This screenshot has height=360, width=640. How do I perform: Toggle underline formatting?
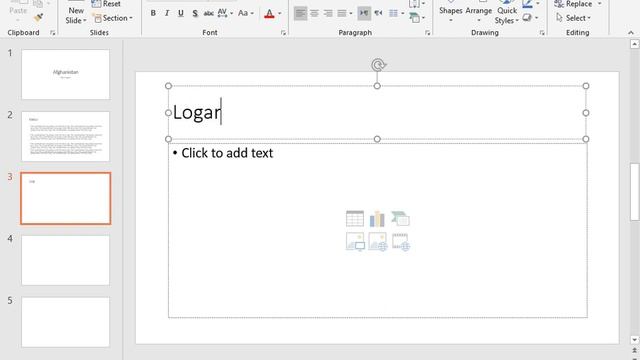pyautogui.click(x=181, y=13)
